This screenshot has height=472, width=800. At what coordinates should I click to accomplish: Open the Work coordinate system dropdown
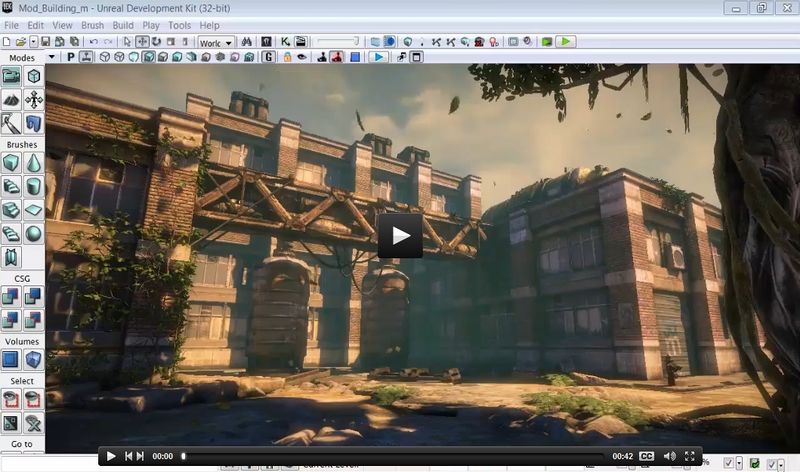pyautogui.click(x=216, y=43)
